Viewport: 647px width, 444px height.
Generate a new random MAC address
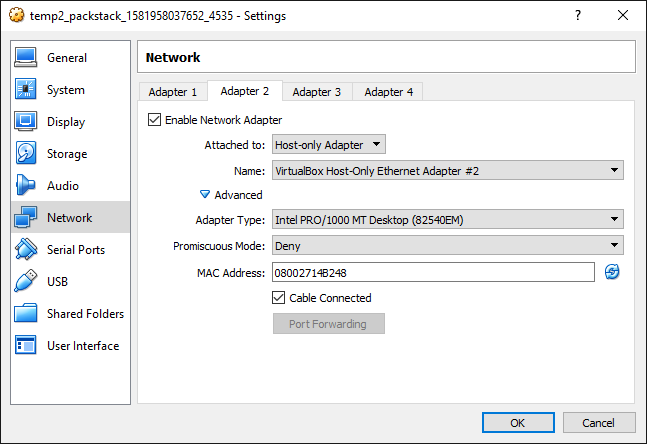coord(612,272)
